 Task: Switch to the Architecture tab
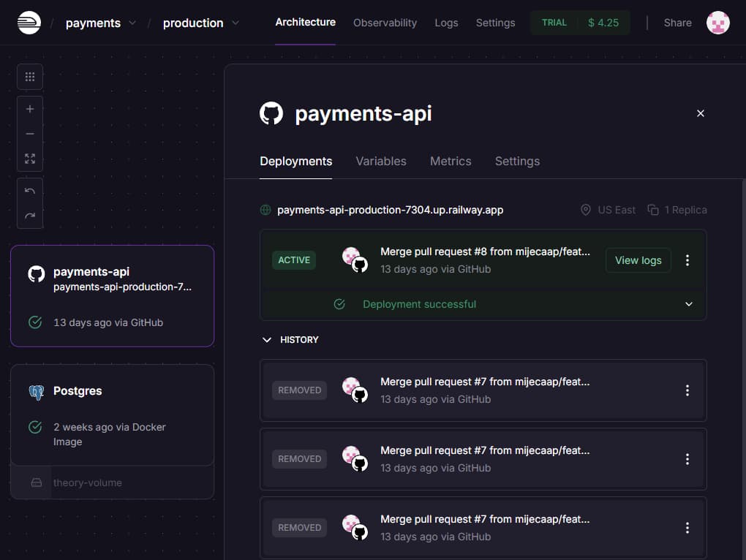click(x=305, y=23)
